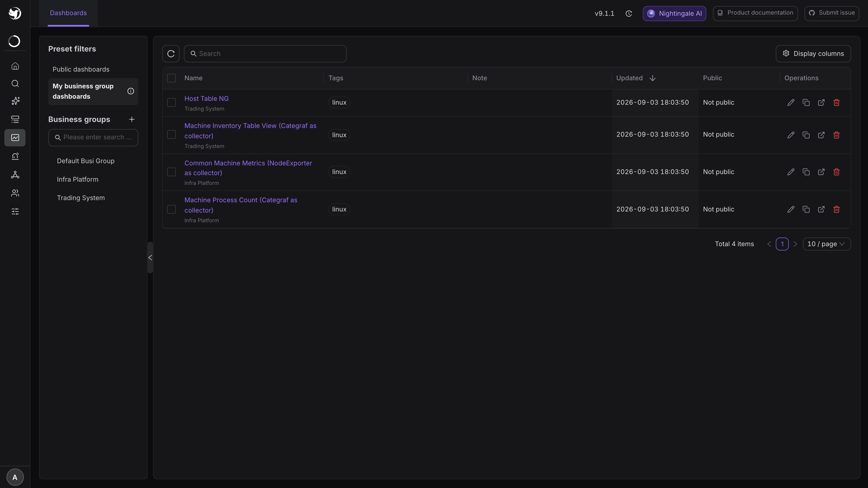Screen dimensions: 868x488
Task: Open the alerting siren icon in sidebar
Action: (15, 156)
